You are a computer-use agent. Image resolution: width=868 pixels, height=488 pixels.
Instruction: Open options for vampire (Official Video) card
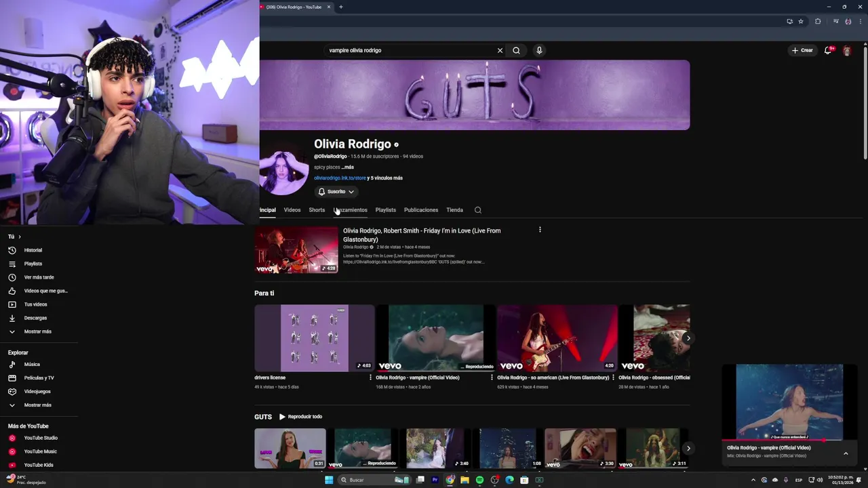click(492, 378)
